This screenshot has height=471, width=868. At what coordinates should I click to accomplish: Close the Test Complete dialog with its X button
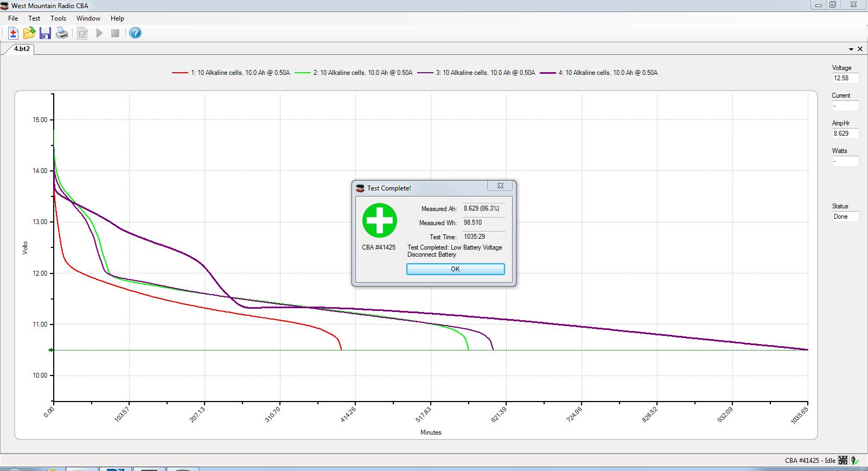pyautogui.click(x=500, y=186)
